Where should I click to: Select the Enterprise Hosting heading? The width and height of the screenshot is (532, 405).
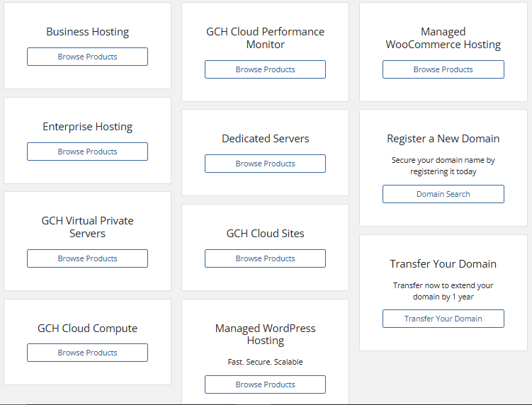tap(87, 127)
